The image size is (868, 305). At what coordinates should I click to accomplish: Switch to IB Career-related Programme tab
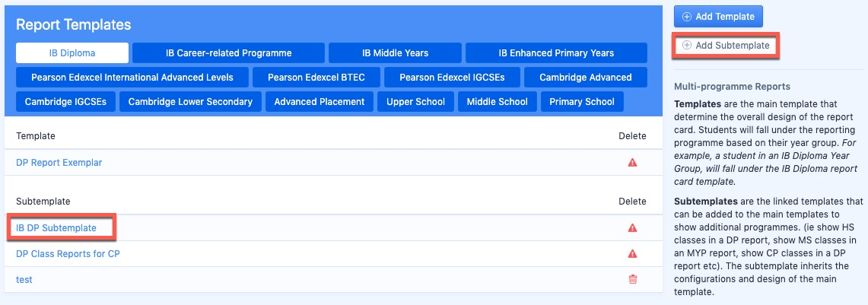[x=229, y=53]
